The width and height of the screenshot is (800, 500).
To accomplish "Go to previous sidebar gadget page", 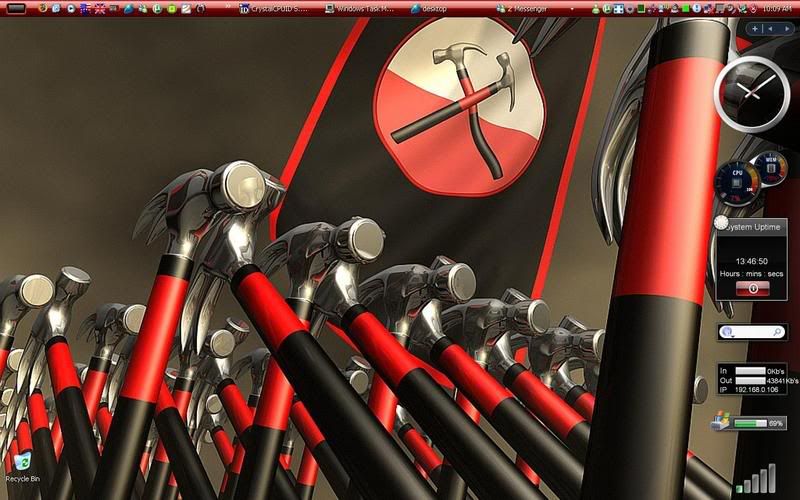I will 770,29.
